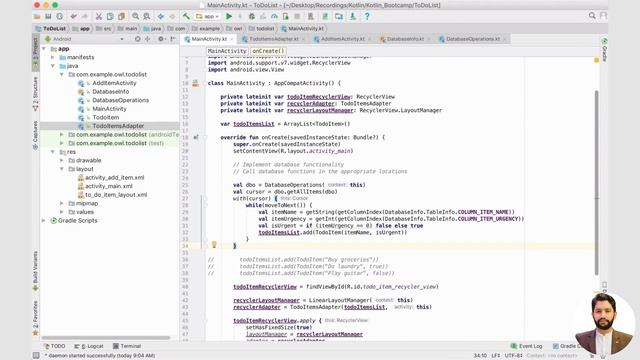Run the app with green play icon
The width and height of the screenshot is (640, 360).
coord(229,16)
